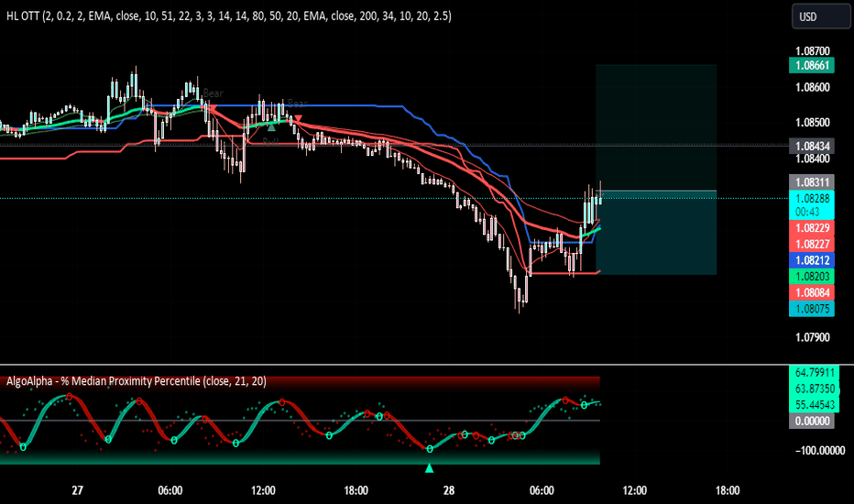Click the green up-triangle signal in oscillator pane
This screenshot has width=854, height=504.
click(429, 468)
